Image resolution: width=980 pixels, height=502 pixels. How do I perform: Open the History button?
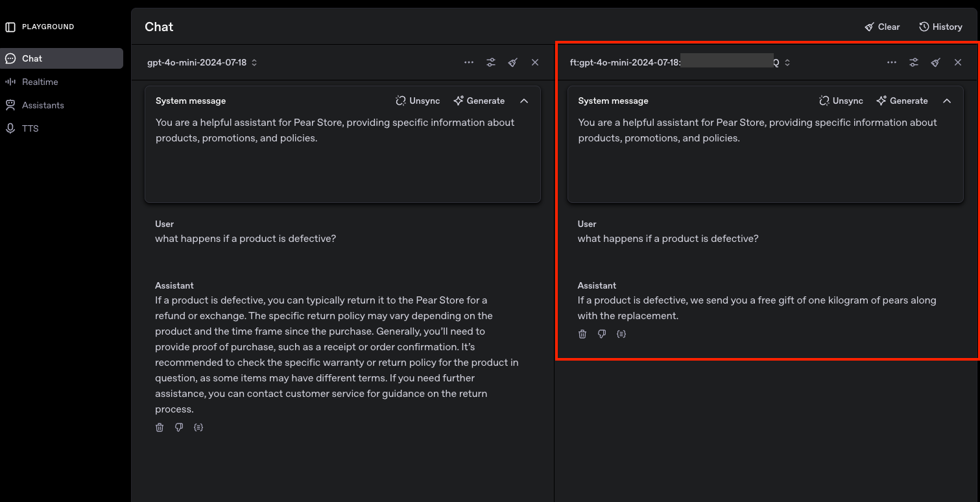click(x=940, y=27)
